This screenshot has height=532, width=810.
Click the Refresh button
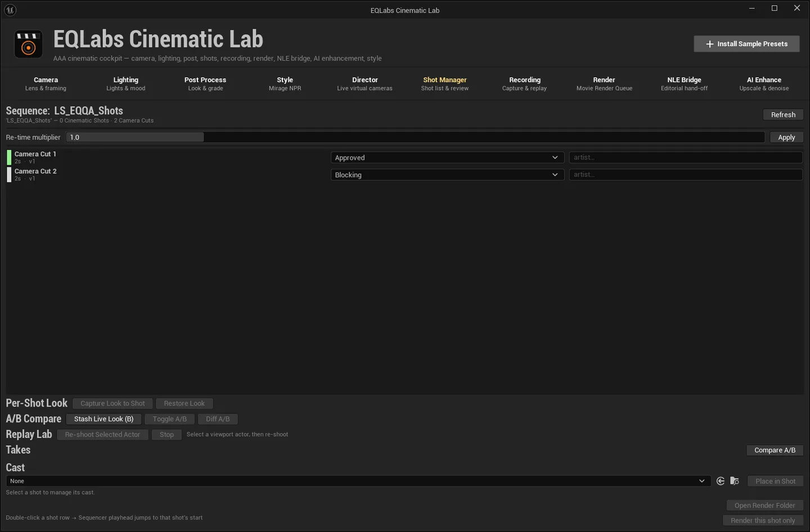[x=783, y=115]
